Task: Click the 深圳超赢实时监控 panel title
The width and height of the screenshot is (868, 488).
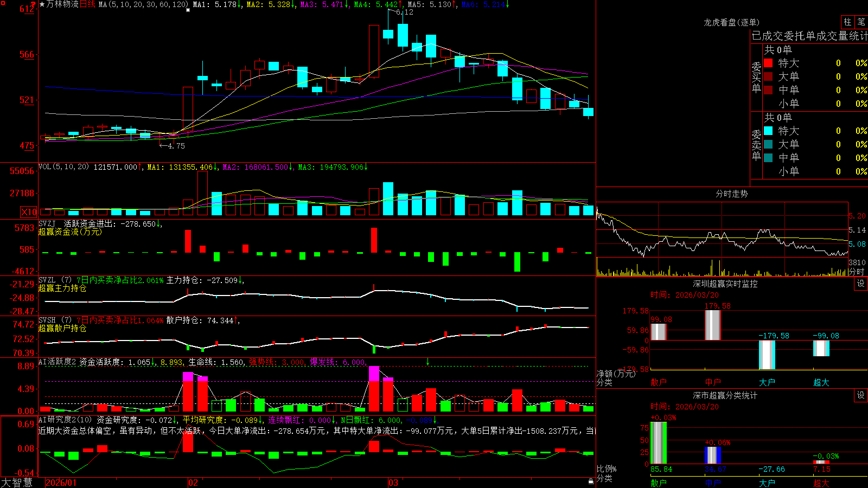Action: (x=725, y=284)
